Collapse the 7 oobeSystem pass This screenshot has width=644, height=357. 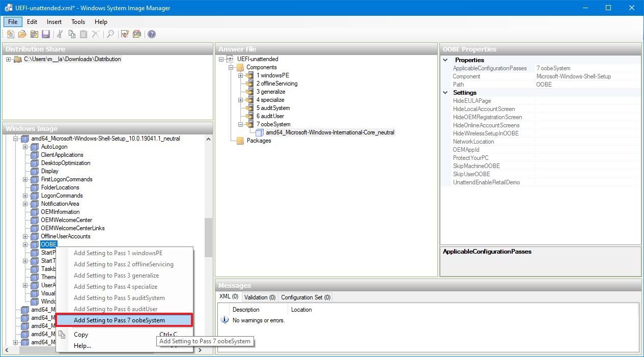(x=241, y=124)
